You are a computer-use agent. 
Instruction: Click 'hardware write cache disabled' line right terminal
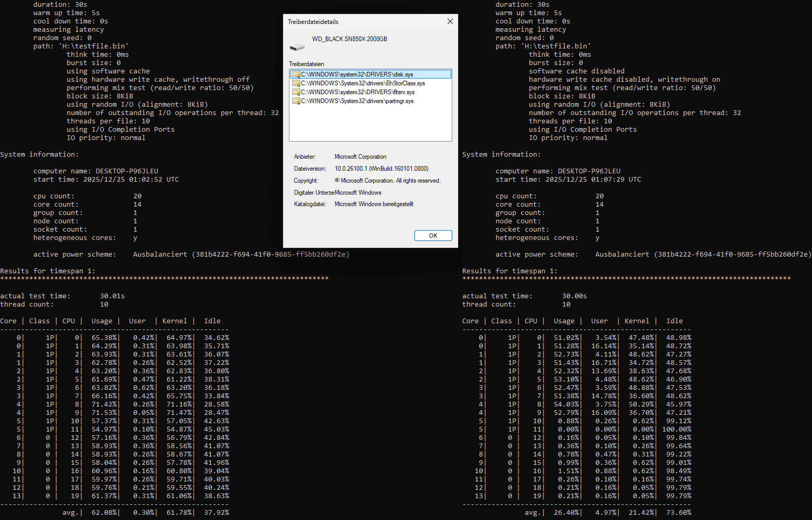point(625,80)
